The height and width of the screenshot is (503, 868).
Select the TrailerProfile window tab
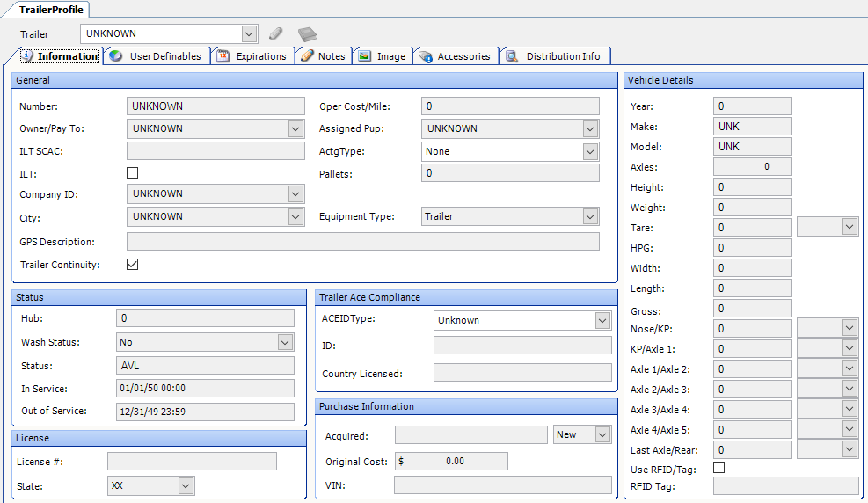click(51, 9)
